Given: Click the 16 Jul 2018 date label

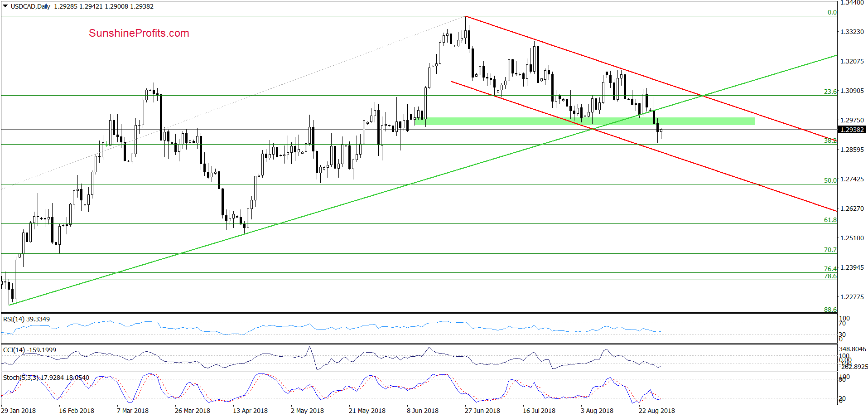Looking at the screenshot, I should [539, 411].
